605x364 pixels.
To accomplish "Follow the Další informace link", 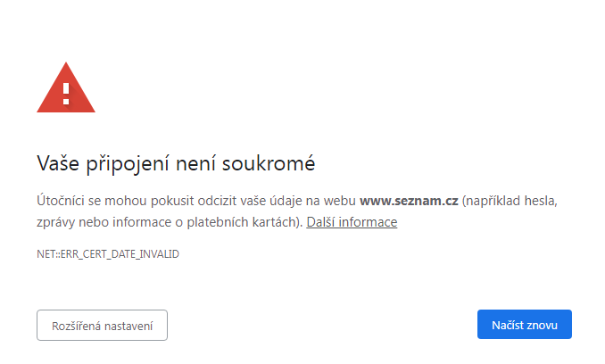I will (352, 221).
